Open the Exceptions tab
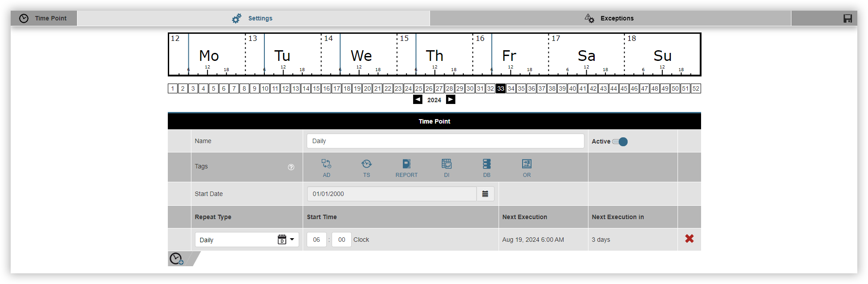 (x=610, y=18)
